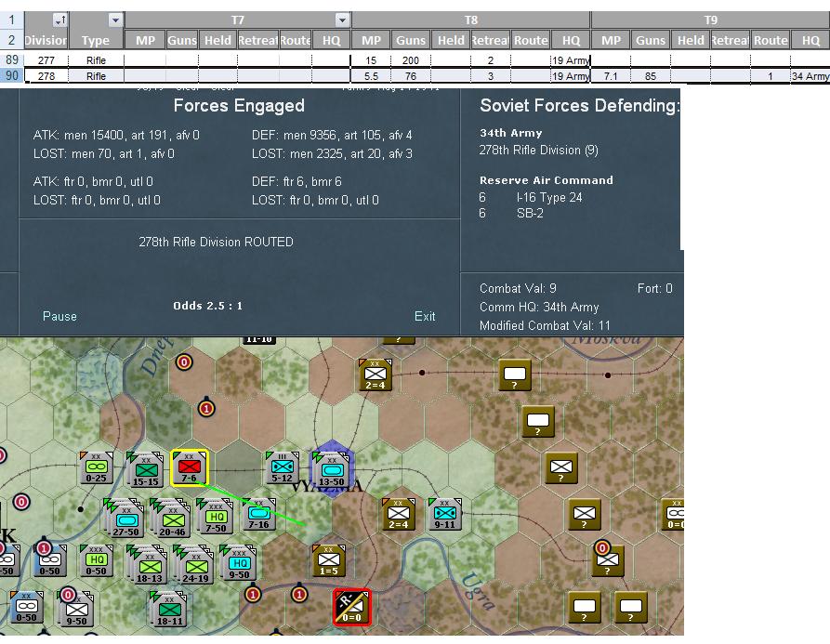Open the Type column filter dropdown
This screenshot has width=830, height=644.
click(115, 20)
